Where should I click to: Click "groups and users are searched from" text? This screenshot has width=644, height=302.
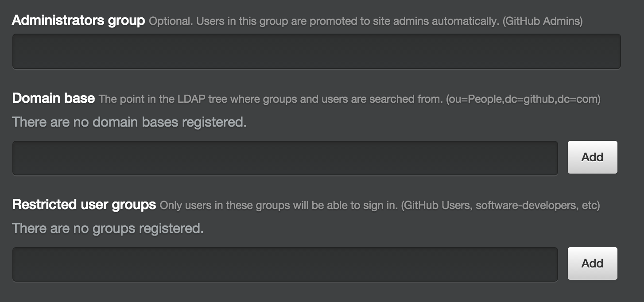point(353,99)
